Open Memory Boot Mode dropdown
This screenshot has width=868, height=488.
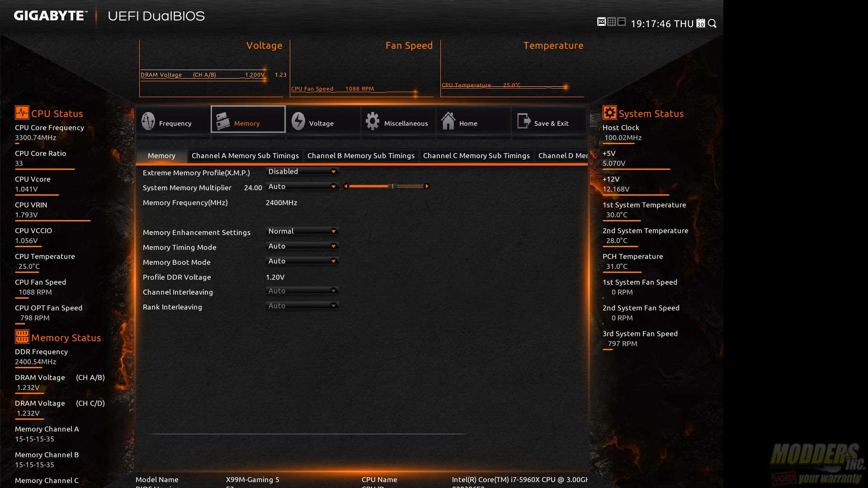(302, 261)
